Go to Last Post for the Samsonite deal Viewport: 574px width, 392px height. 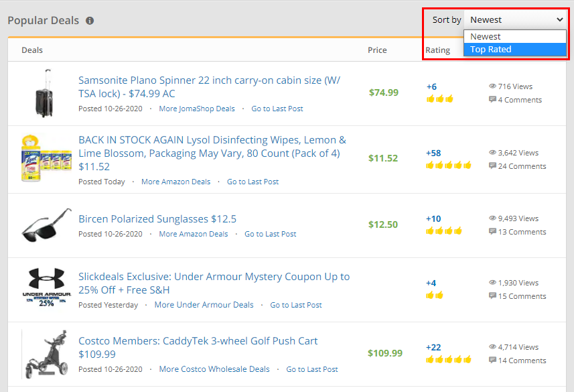click(277, 109)
